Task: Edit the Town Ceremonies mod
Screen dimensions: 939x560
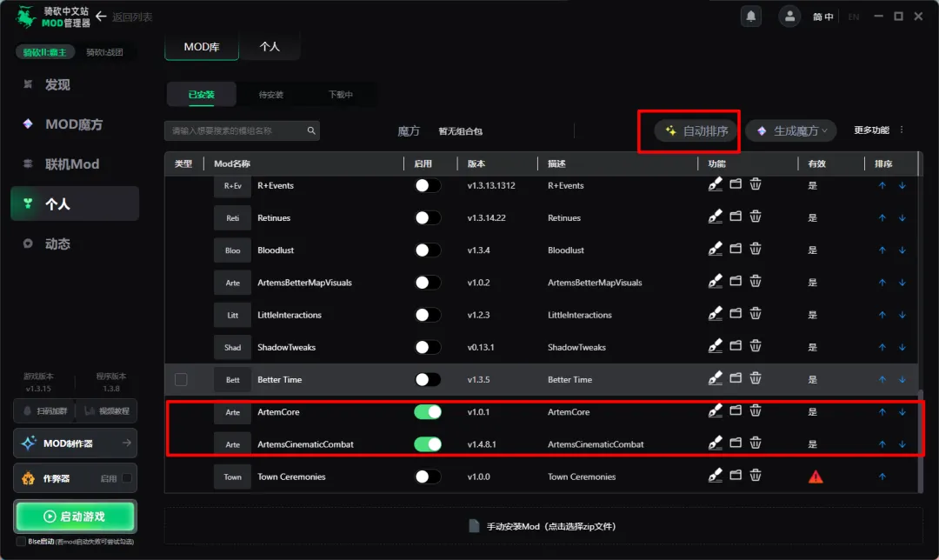Action: 715,476
